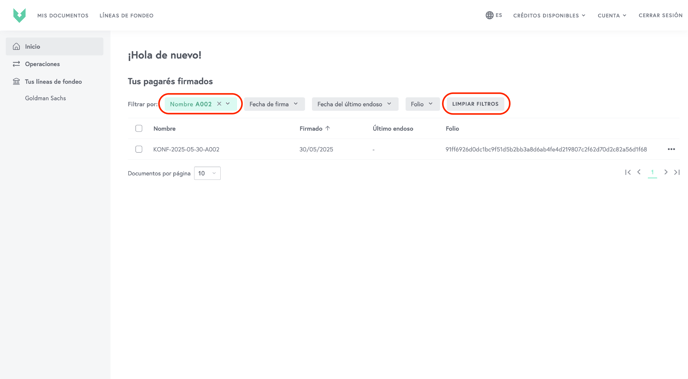Open the three-dots row actions menu

click(x=671, y=149)
